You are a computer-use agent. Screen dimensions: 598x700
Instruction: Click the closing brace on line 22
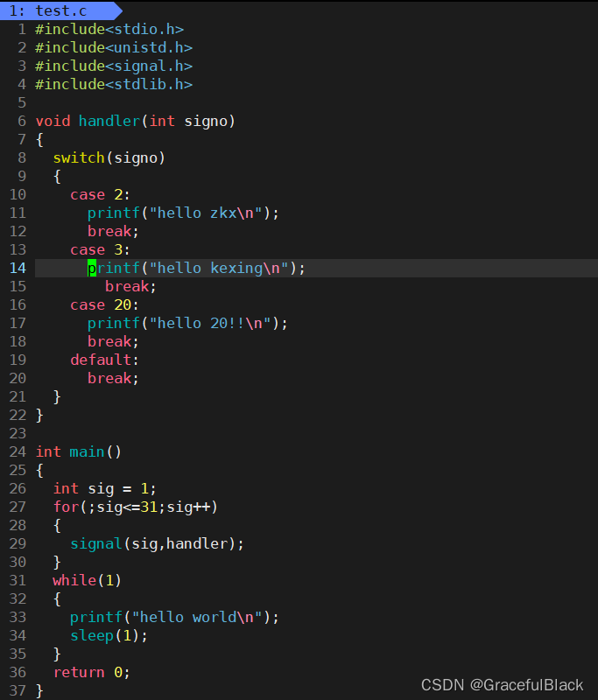click(39, 415)
